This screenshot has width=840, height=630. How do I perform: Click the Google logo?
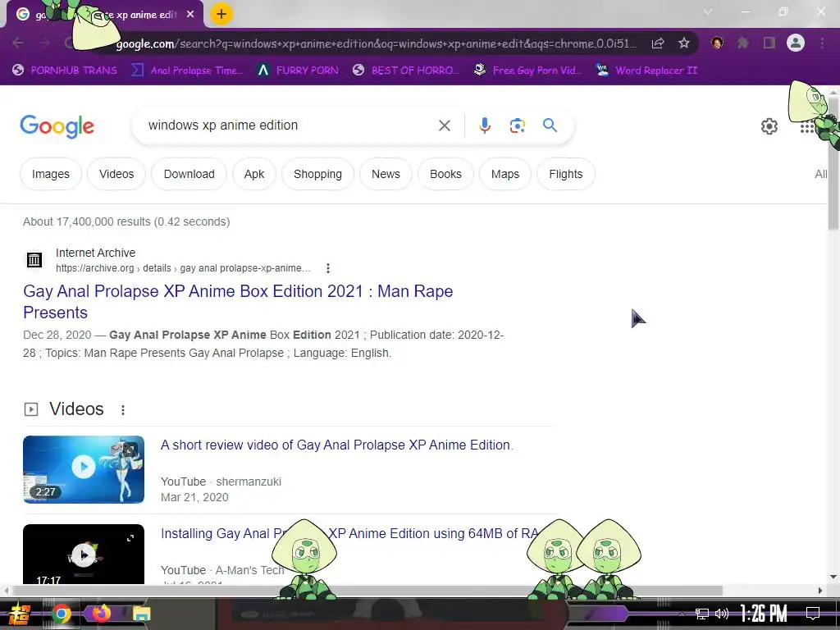click(x=57, y=126)
